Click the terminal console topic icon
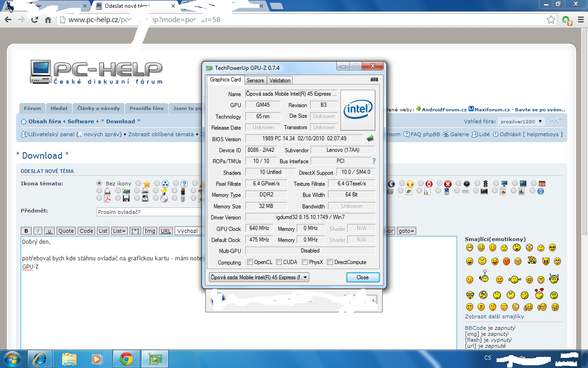The image size is (588, 368). [484, 191]
